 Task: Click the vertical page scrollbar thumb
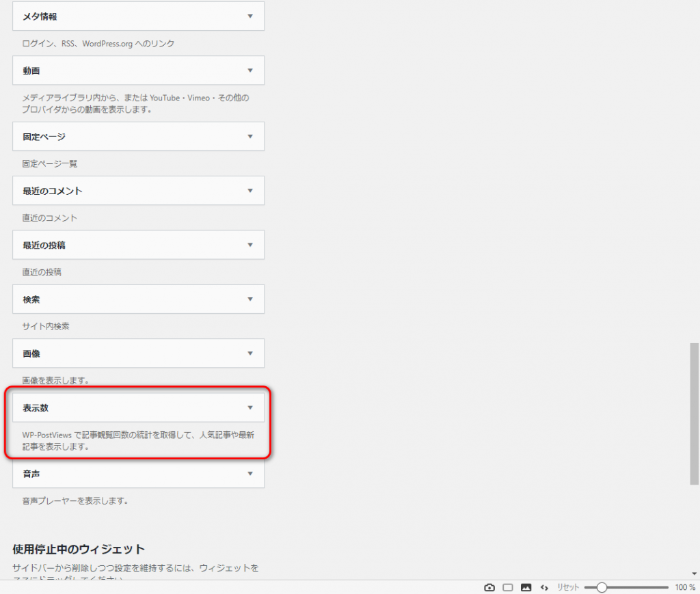695,414
